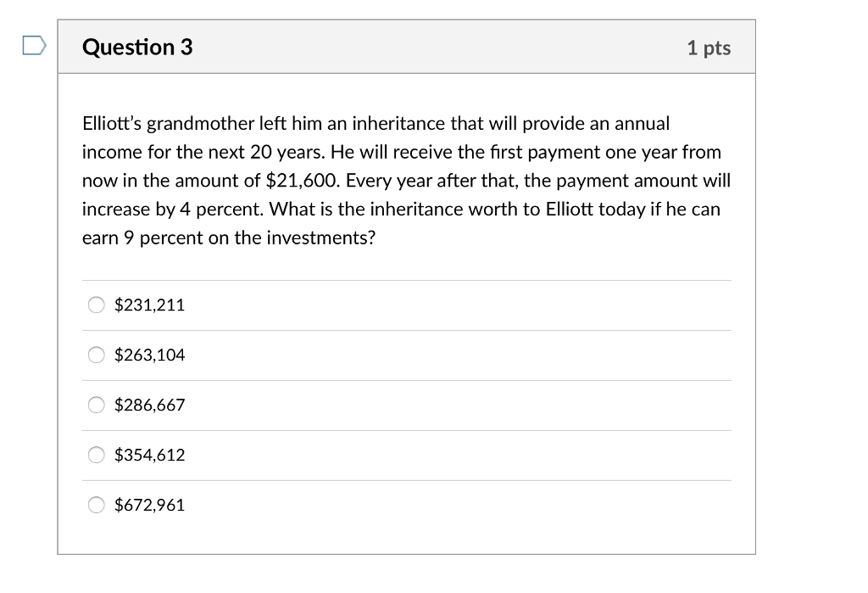Viewport: 868px width, 593px height.
Task: Select the $286,667 radio button
Action: tap(96, 406)
